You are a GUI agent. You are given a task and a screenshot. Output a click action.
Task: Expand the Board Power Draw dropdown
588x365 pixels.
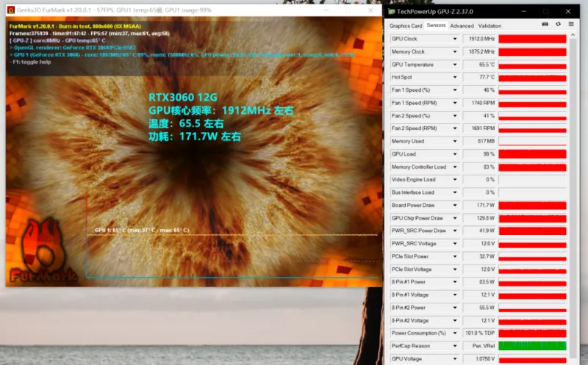[455, 206]
